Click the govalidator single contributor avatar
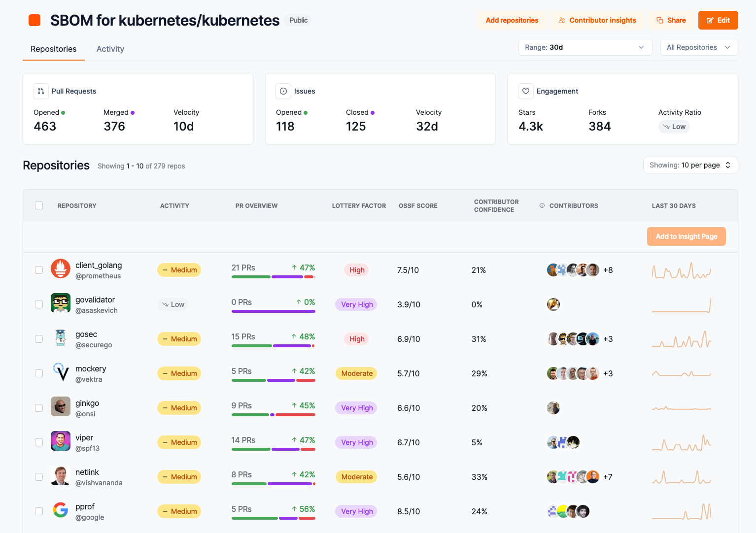 (x=553, y=304)
